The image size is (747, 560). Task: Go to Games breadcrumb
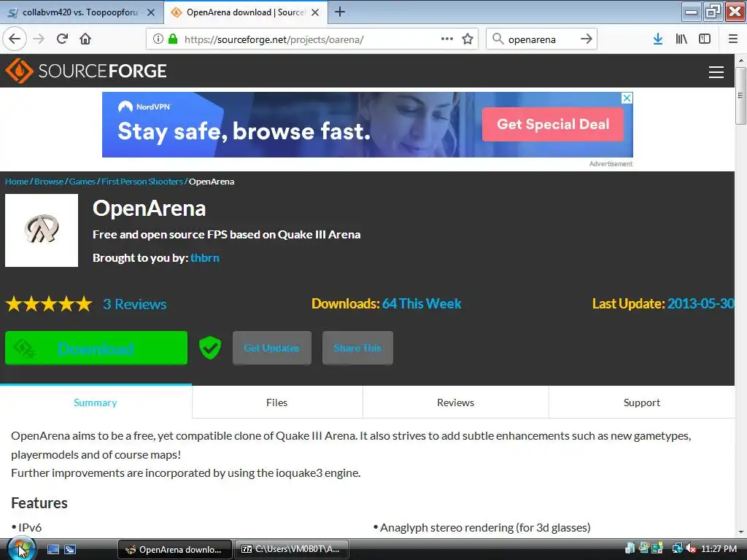pyautogui.click(x=82, y=182)
